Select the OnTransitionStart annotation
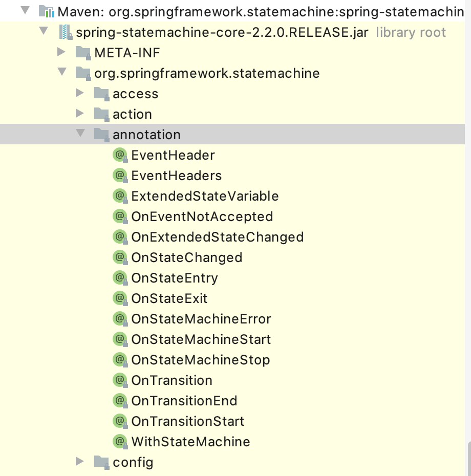This screenshot has height=476, width=471. pos(188,421)
